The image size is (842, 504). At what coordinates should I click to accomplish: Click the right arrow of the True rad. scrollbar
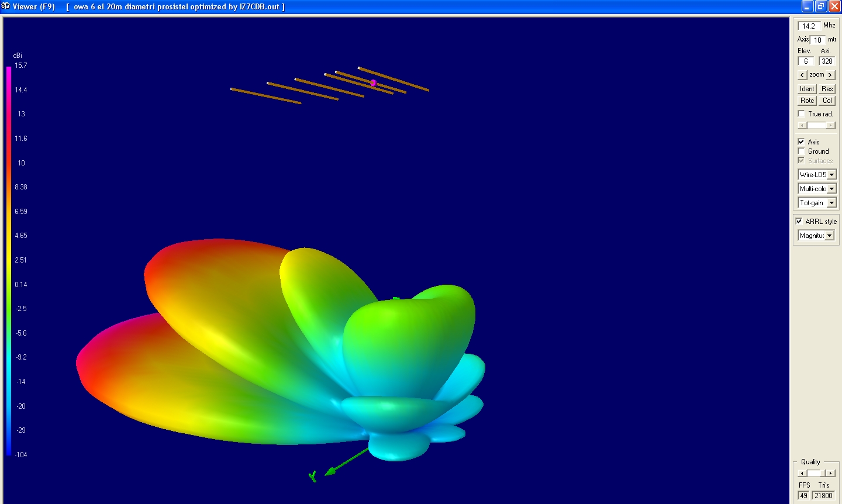(831, 125)
